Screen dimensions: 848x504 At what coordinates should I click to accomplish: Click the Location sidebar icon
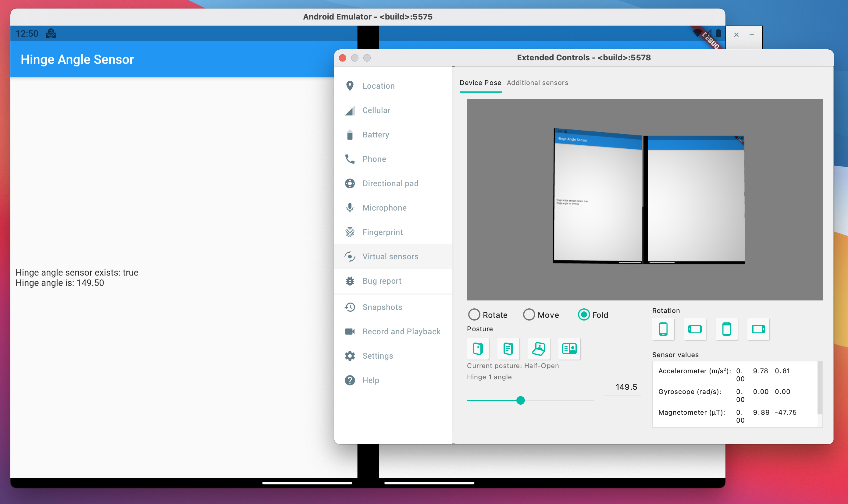click(x=350, y=86)
